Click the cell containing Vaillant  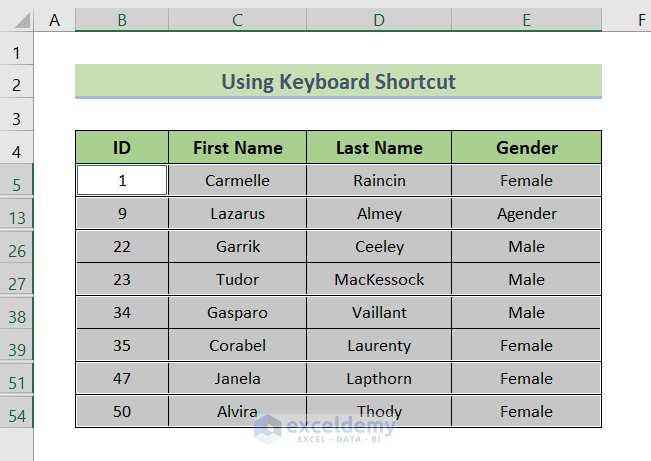pos(379,312)
